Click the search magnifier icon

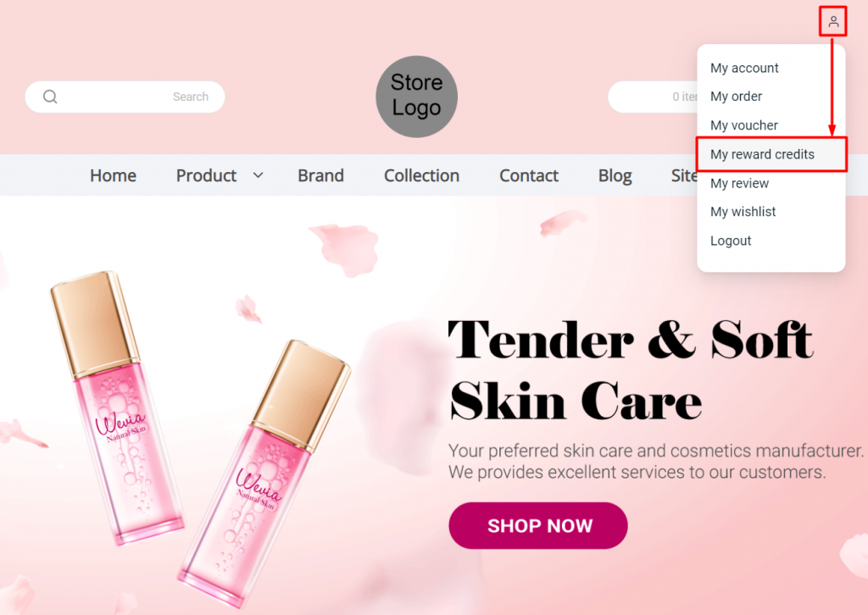[x=50, y=97]
